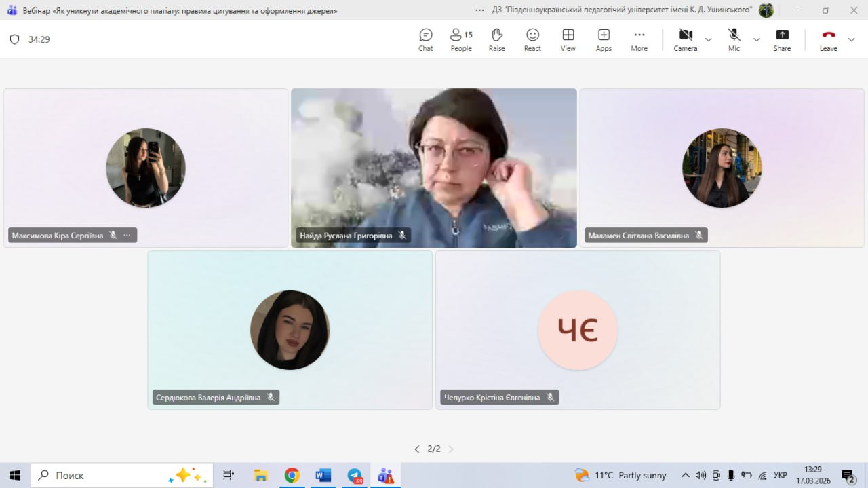The width and height of the screenshot is (868, 488).
Task: Expand Mic options dropdown arrow
Action: point(757,39)
